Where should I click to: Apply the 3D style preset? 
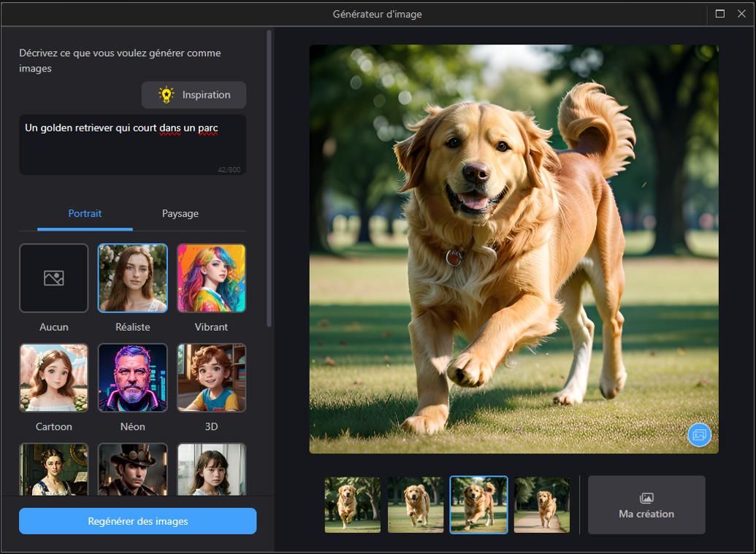[211, 378]
